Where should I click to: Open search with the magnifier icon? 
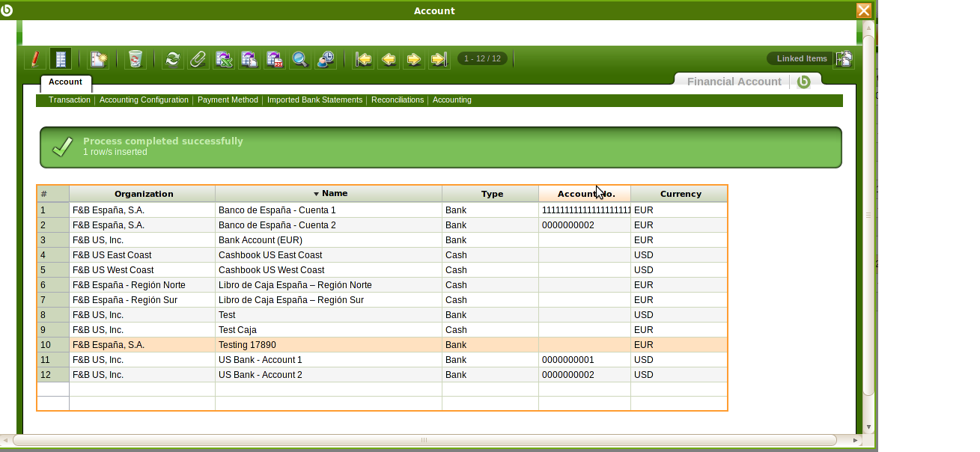coord(300,59)
